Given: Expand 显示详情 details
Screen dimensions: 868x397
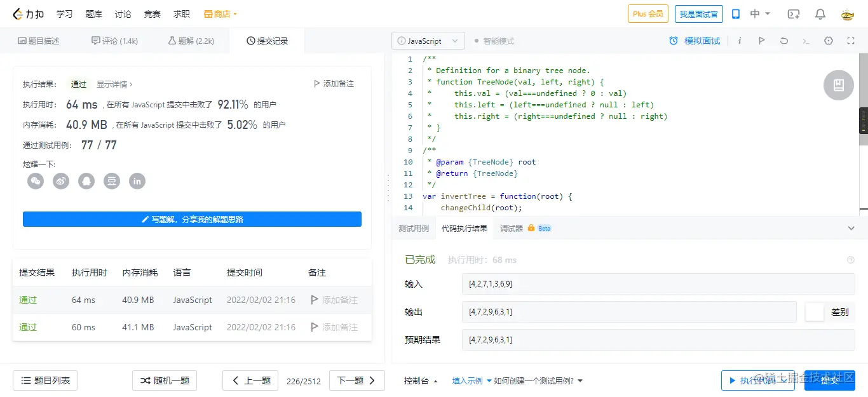Looking at the screenshot, I should [114, 84].
